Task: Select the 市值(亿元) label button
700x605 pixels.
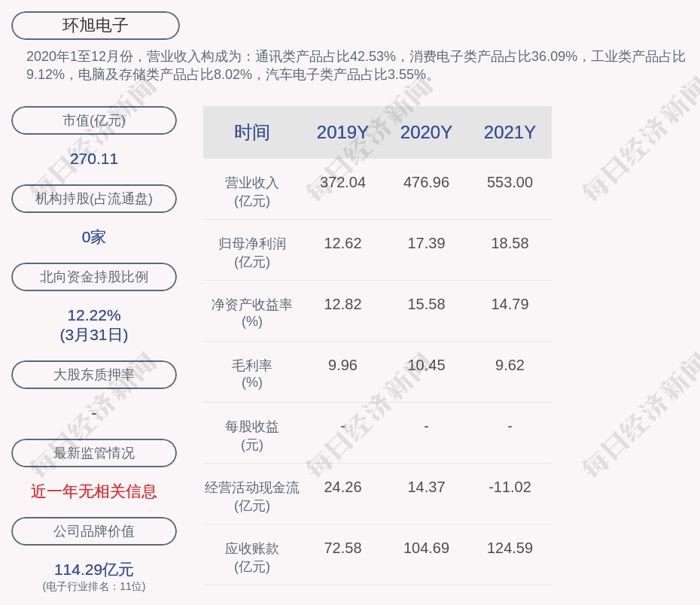Action: [94, 120]
